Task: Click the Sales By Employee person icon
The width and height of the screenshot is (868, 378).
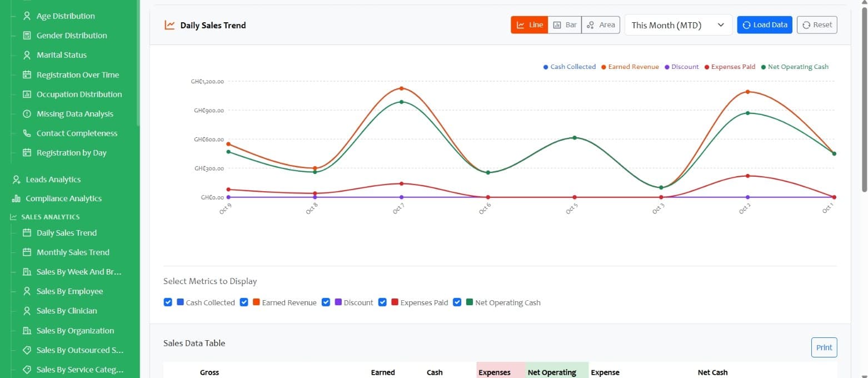Action: click(27, 291)
